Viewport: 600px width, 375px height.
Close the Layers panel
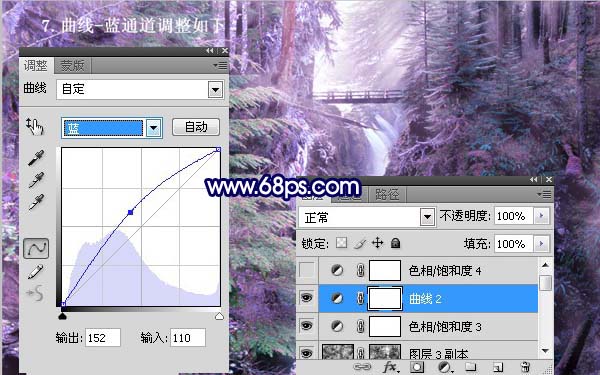[549, 179]
